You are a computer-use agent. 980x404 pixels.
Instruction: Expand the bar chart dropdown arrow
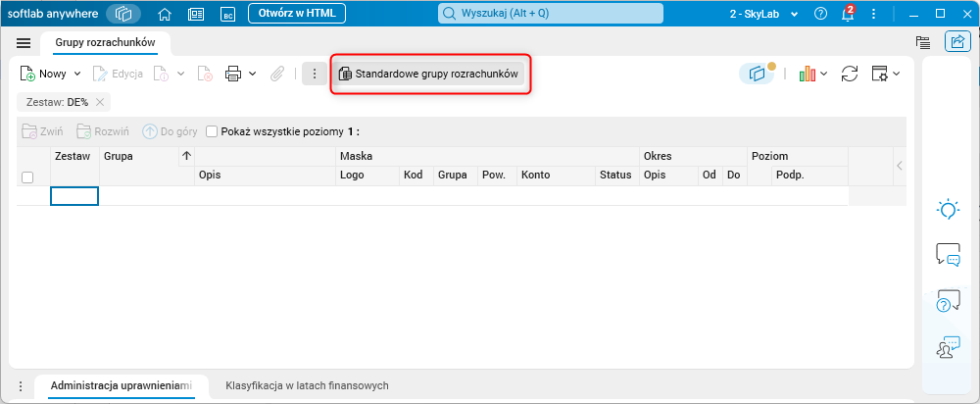click(x=824, y=74)
